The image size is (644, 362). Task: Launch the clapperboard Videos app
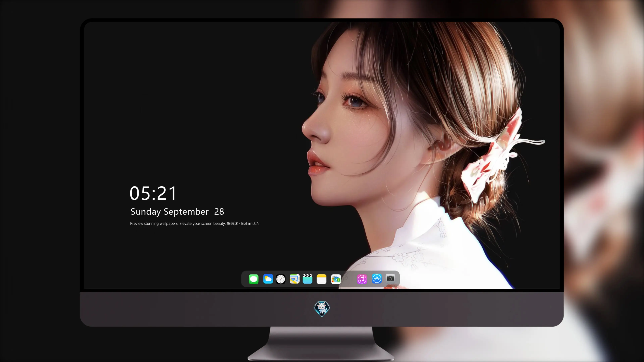308,279
